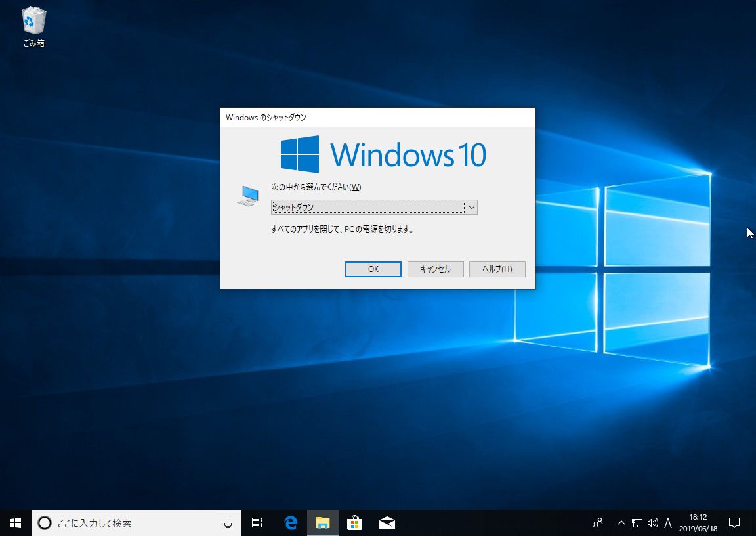This screenshot has width=756, height=536.
Task: Expand the シャットダウン dropdown list
Action: pyautogui.click(x=471, y=208)
